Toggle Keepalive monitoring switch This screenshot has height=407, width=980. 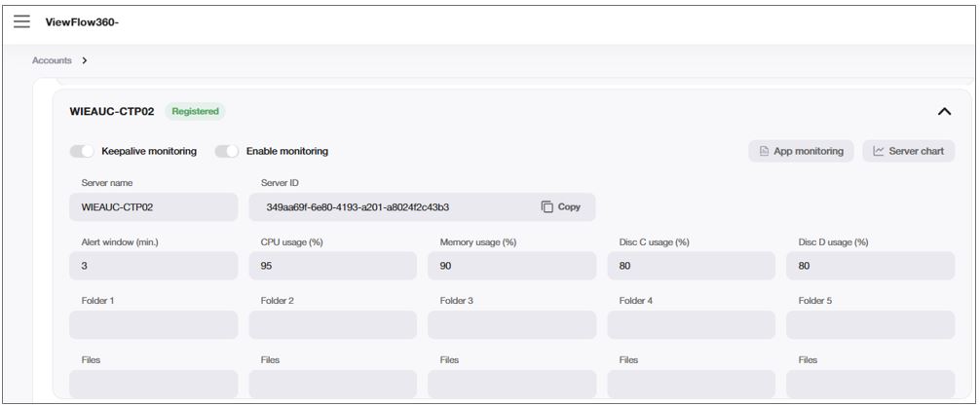point(82,151)
